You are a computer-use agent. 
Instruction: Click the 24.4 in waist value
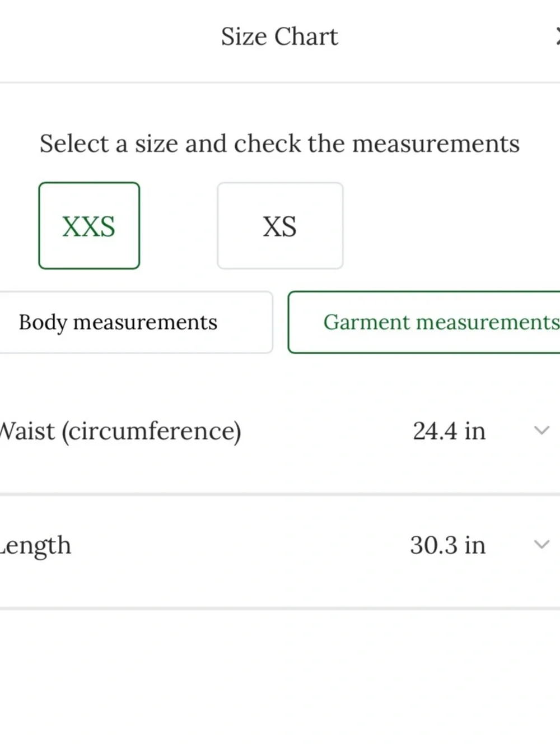(x=449, y=431)
